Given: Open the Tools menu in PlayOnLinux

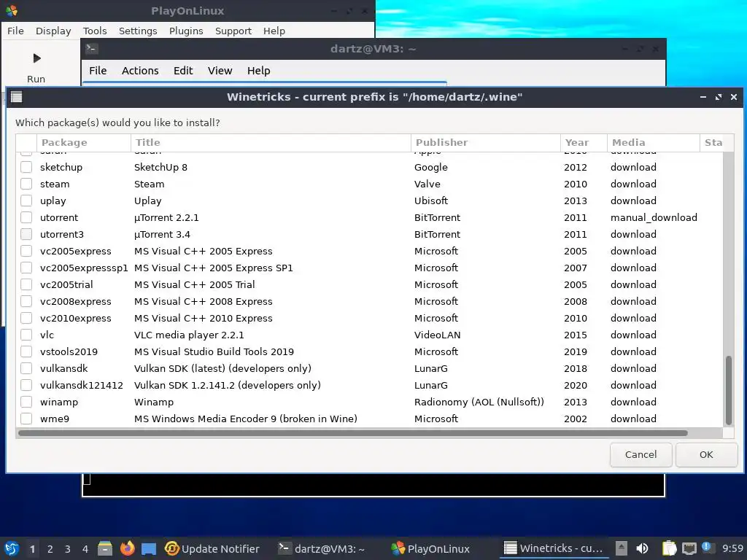Looking at the screenshot, I should (95, 31).
